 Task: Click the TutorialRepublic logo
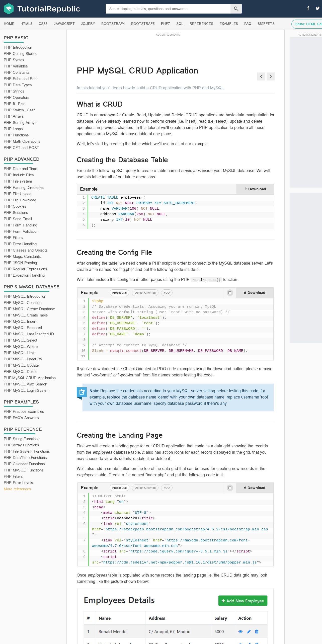pyautogui.click(x=42, y=9)
